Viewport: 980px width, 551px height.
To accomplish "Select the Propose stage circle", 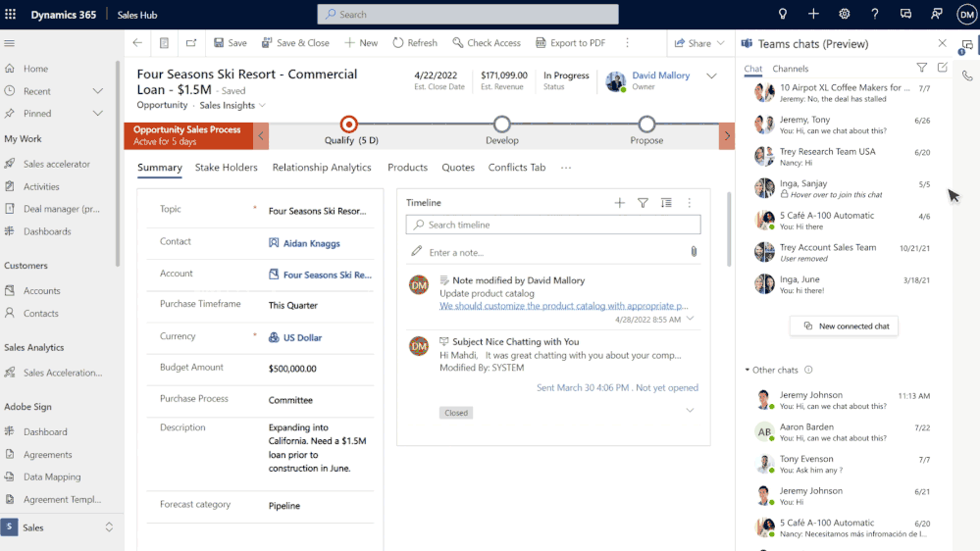I will pos(646,125).
